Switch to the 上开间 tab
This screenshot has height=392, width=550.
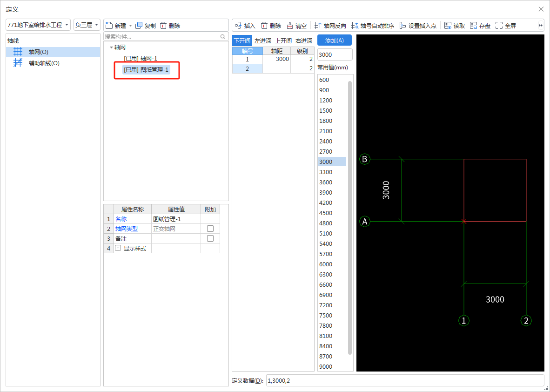(283, 41)
